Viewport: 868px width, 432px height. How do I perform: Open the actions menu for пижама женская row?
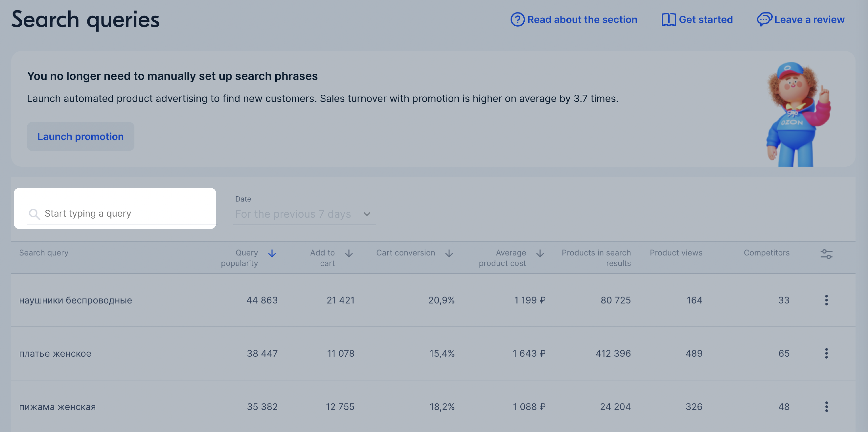click(x=826, y=406)
